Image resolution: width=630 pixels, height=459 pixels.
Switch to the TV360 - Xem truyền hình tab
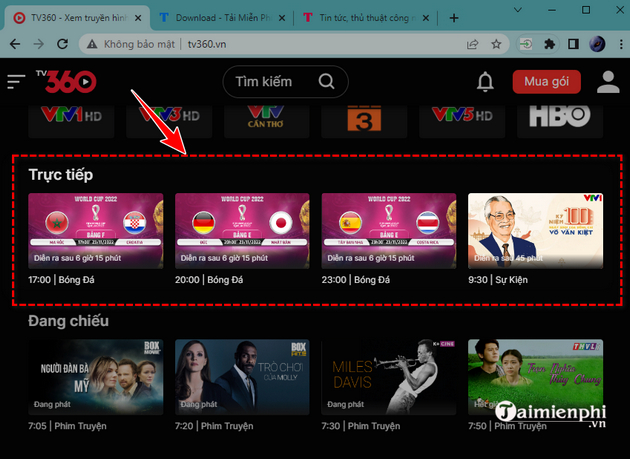pyautogui.click(x=78, y=18)
